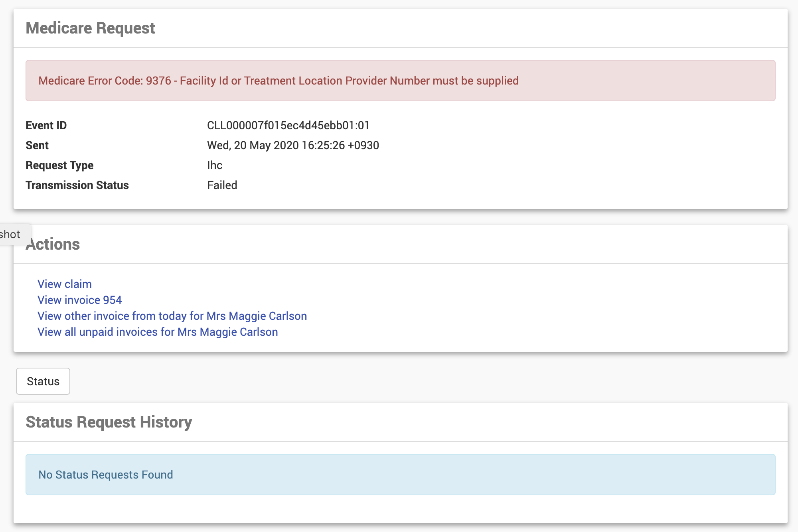Click the Request Type label

[x=59, y=165]
